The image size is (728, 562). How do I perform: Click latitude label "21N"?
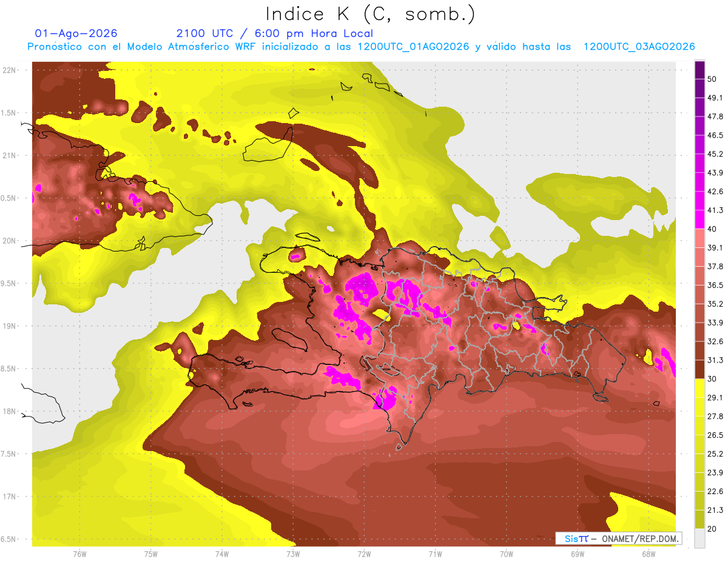coord(10,156)
